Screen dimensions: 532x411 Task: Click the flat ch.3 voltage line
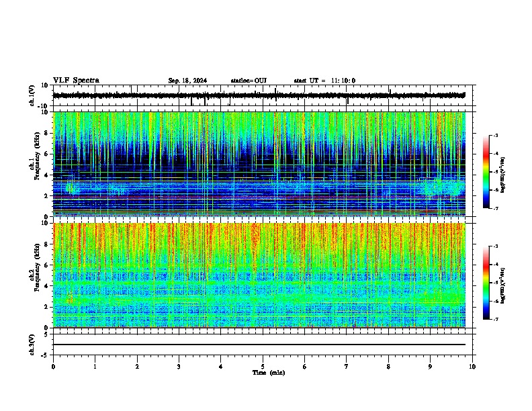259,345
